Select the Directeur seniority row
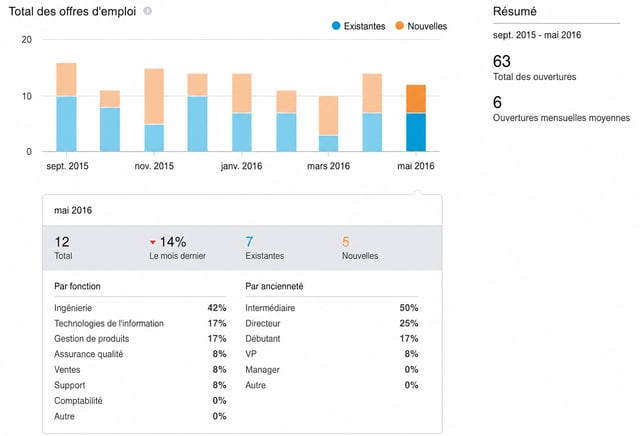 [331, 323]
